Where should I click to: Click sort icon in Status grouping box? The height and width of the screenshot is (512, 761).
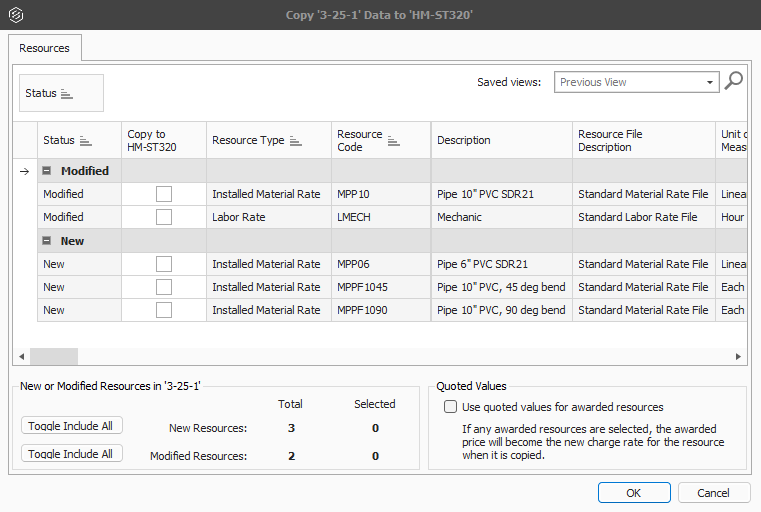67,94
